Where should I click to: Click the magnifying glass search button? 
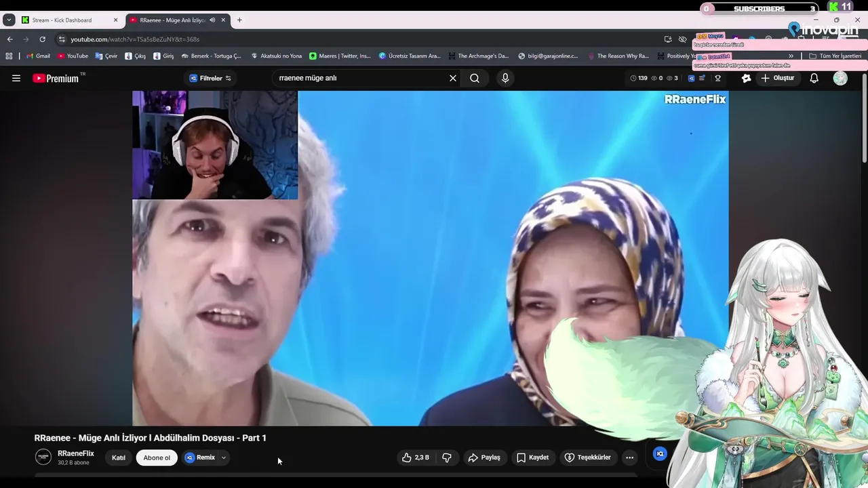tap(475, 78)
